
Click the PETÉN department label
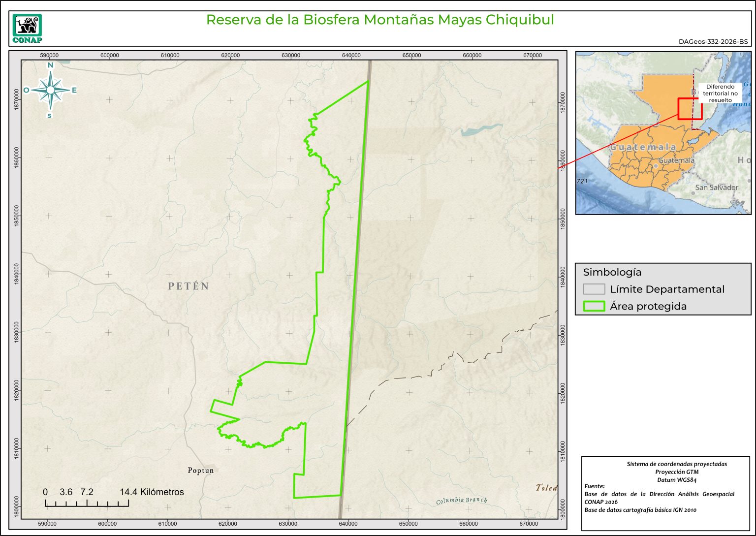(x=189, y=286)
